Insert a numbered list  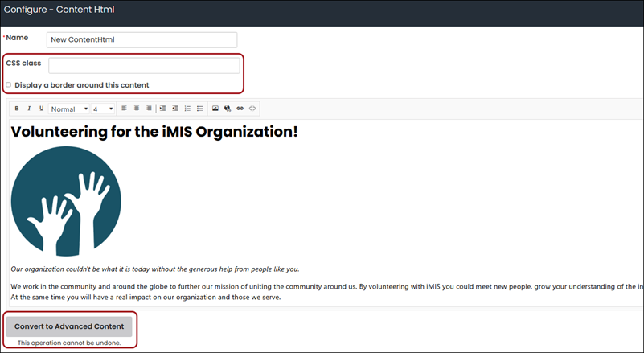pyautogui.click(x=187, y=109)
